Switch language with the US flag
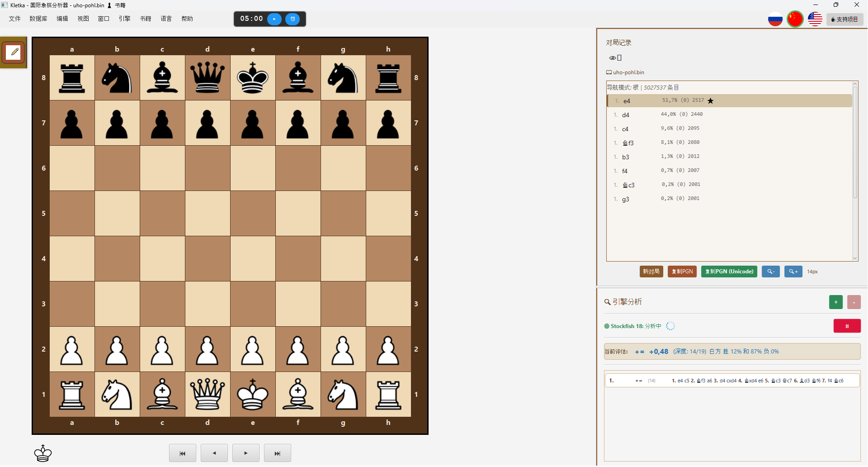This screenshot has width=868, height=467. [x=815, y=19]
